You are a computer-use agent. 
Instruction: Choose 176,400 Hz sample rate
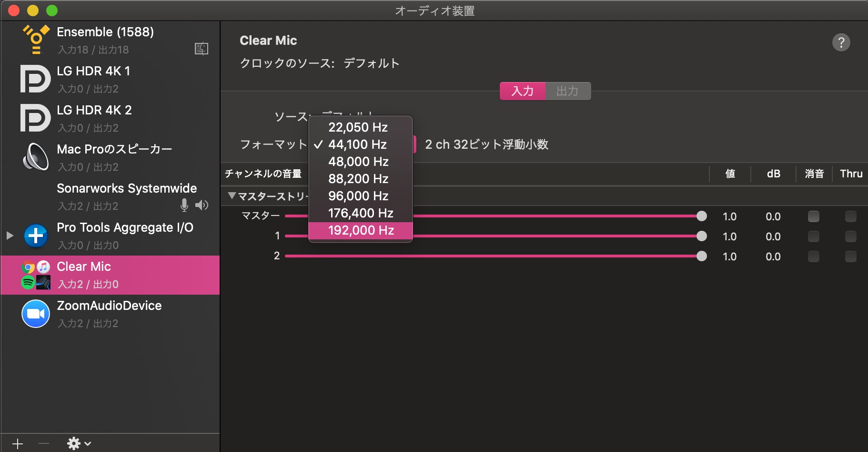(361, 213)
